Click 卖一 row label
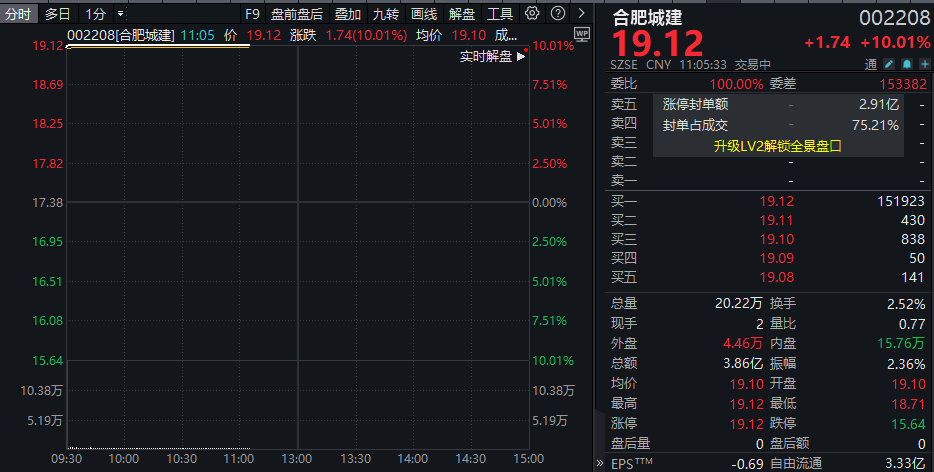The height and width of the screenshot is (472, 934). point(624,180)
